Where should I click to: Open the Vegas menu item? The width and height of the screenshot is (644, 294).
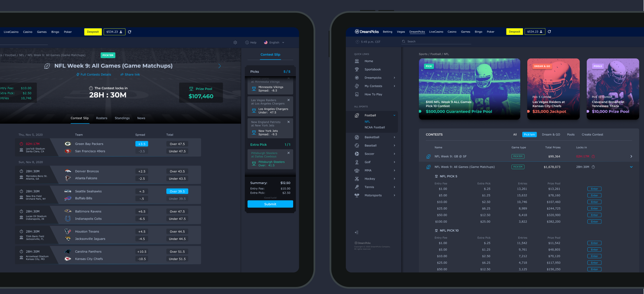[x=401, y=32]
